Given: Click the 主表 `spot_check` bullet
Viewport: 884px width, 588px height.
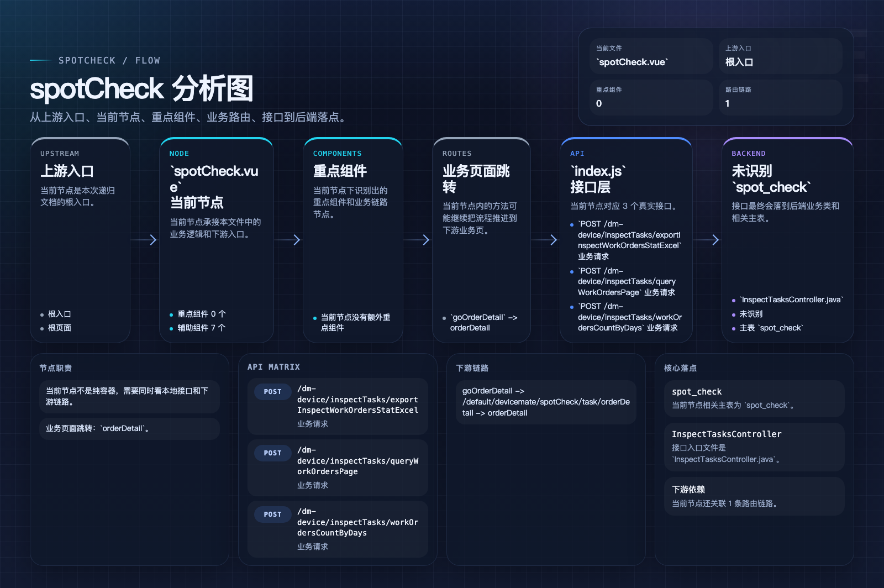Looking at the screenshot, I should point(768,328).
